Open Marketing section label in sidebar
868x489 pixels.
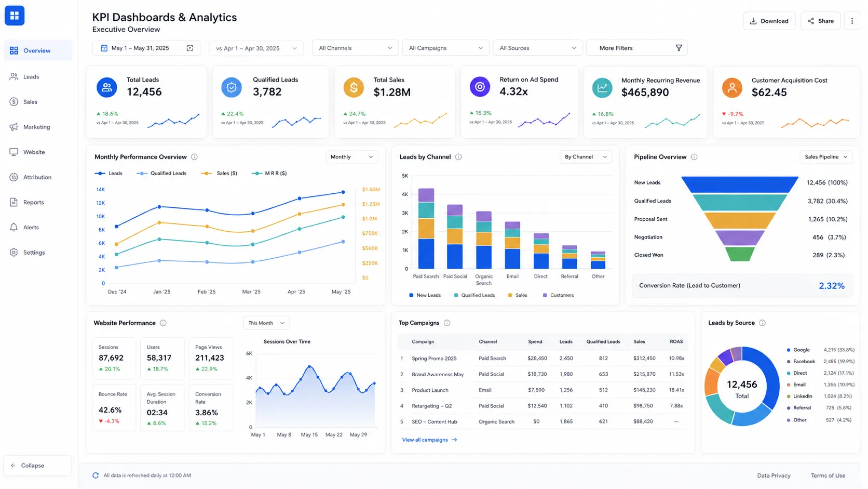[x=37, y=127]
